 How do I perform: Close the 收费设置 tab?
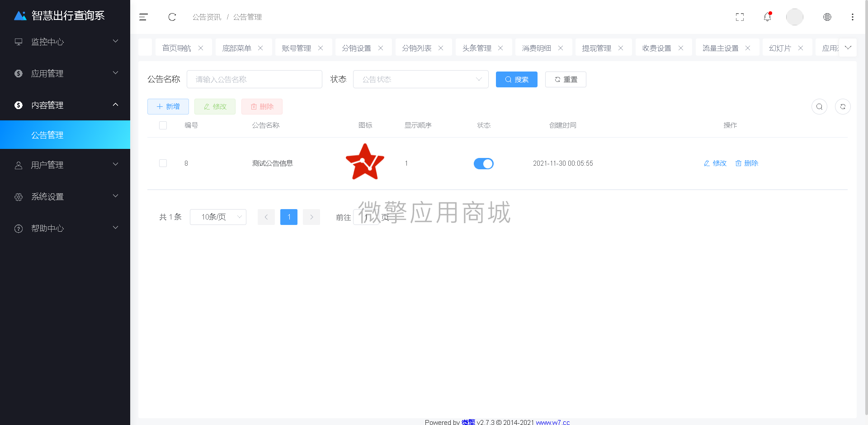681,48
